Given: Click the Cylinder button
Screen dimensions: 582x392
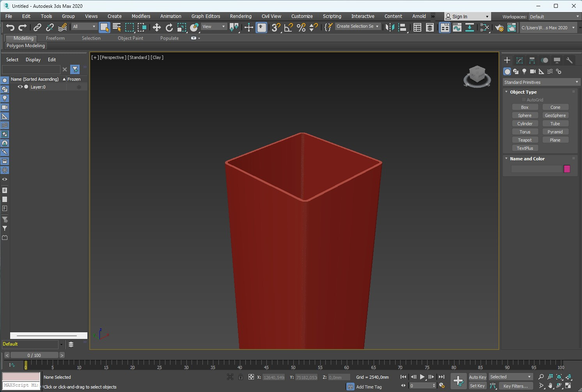Looking at the screenshot, I should 525,124.
